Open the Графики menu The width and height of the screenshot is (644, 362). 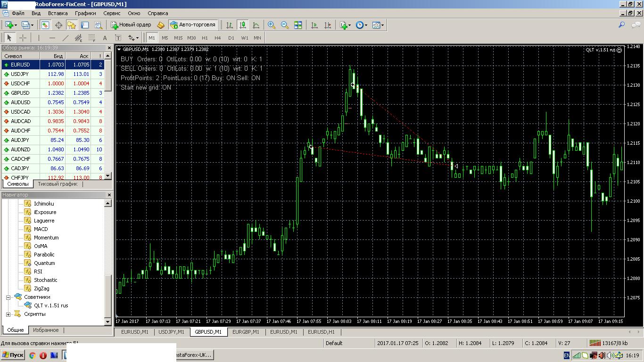click(85, 13)
